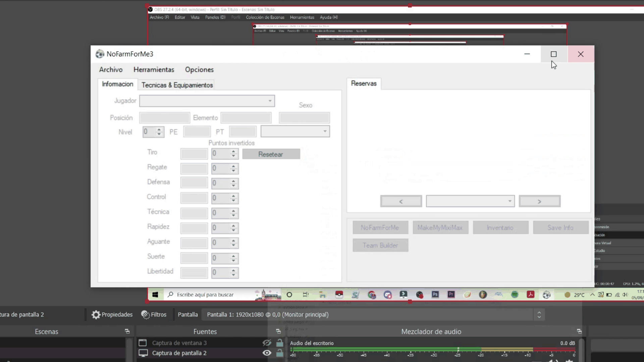Open Adobe Acrobat from the taskbar
The height and width of the screenshot is (362, 644).
(x=530, y=295)
